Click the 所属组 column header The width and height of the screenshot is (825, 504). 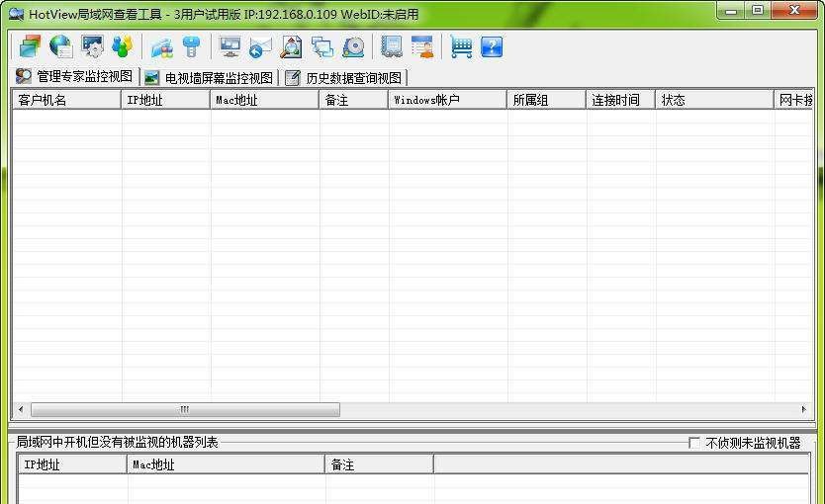tap(547, 100)
